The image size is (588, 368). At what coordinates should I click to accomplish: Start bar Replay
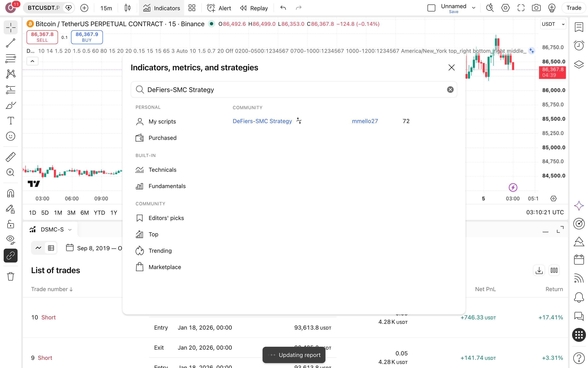point(254,8)
